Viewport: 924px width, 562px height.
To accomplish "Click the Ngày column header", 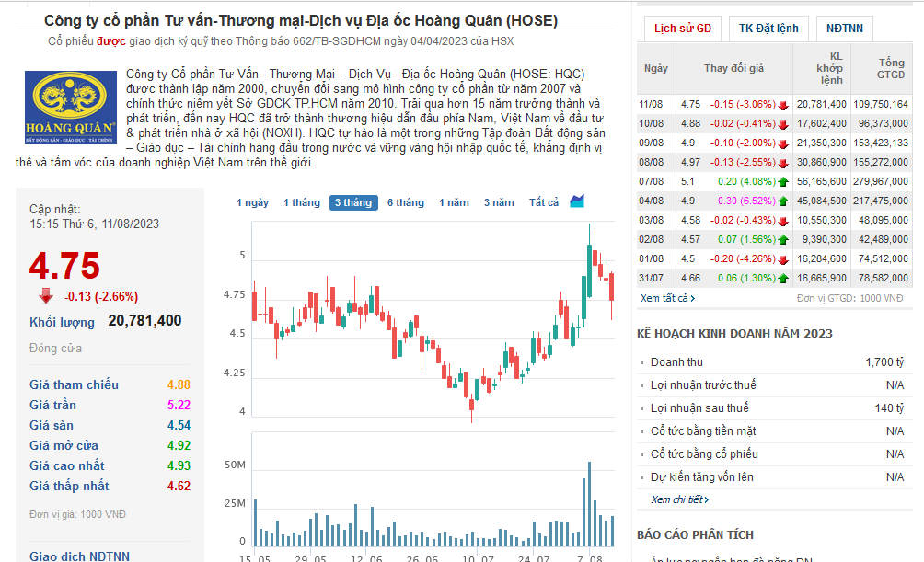I will point(656,68).
